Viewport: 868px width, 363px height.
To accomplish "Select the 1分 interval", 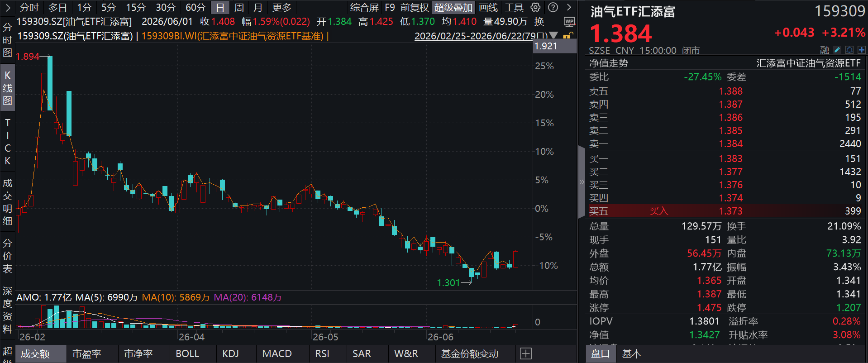I will tap(84, 7).
